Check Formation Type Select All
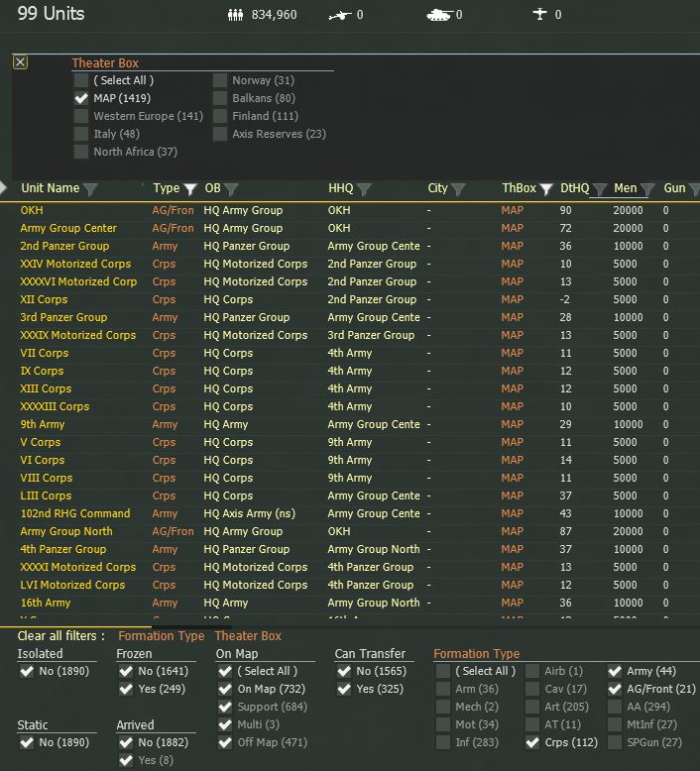The width and height of the screenshot is (700, 771). click(x=443, y=671)
